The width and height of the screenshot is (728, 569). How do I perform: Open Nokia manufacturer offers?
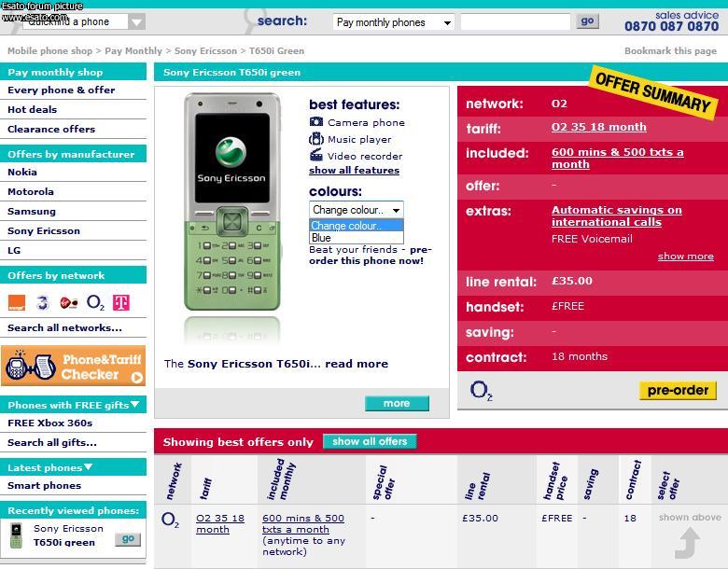[22, 172]
